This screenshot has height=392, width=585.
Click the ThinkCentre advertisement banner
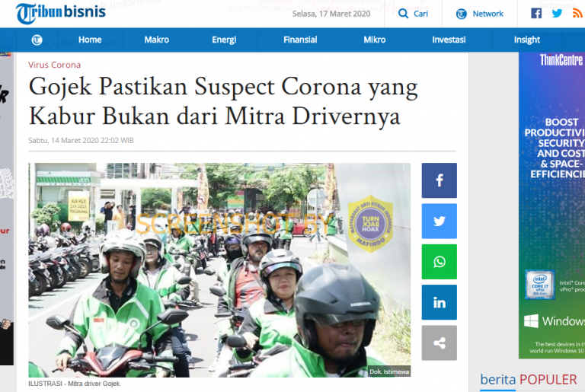[x=551, y=206]
